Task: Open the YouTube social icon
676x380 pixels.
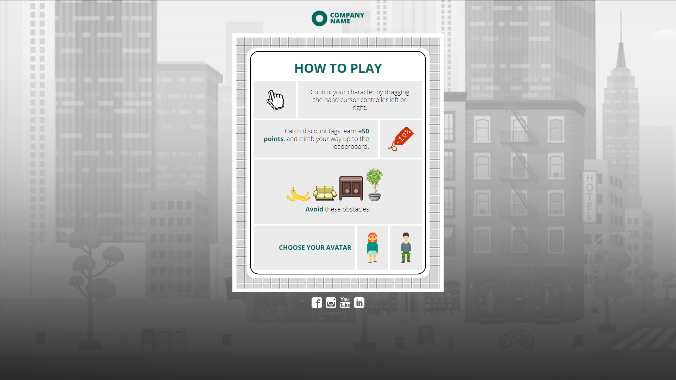Action: click(x=345, y=303)
